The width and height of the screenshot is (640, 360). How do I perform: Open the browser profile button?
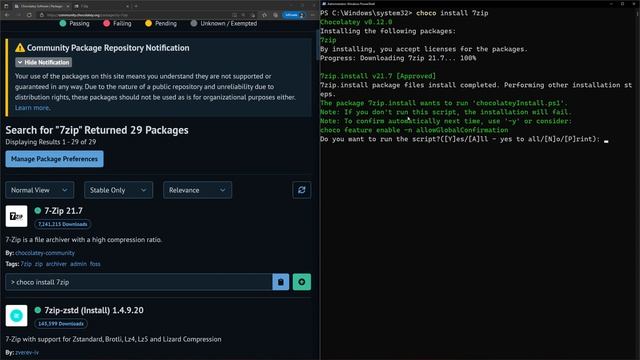tap(294, 15)
